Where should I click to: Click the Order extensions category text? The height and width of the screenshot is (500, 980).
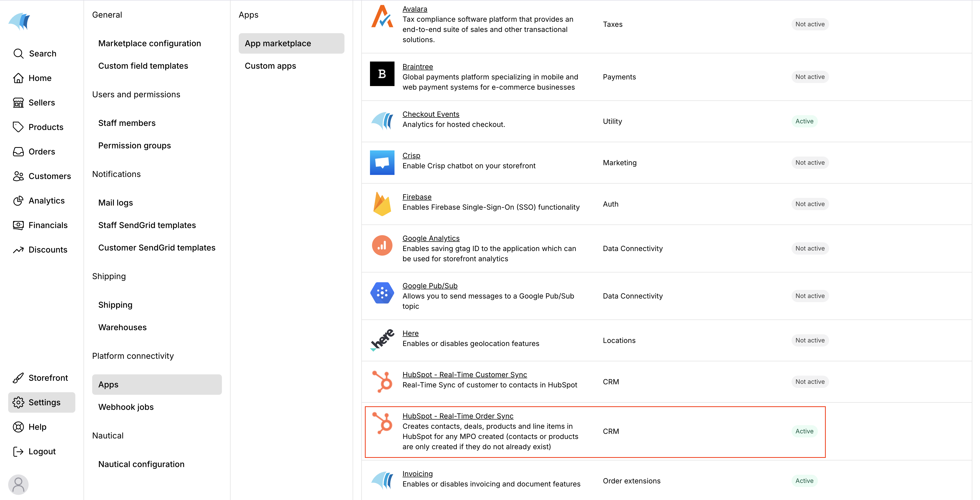631,481
